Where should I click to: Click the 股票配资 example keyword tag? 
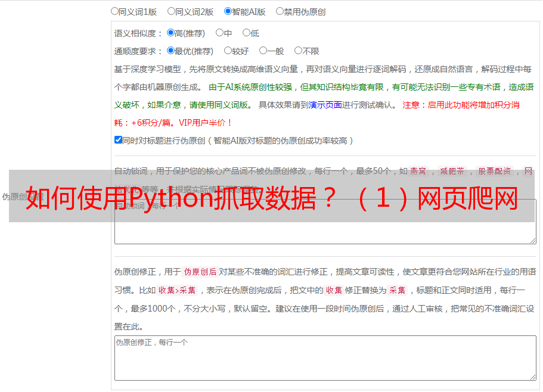[x=495, y=171]
